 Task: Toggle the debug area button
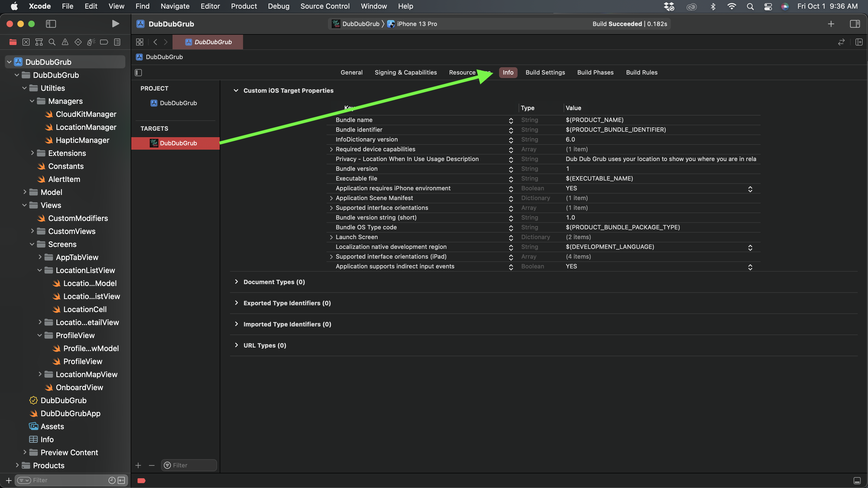point(857,481)
